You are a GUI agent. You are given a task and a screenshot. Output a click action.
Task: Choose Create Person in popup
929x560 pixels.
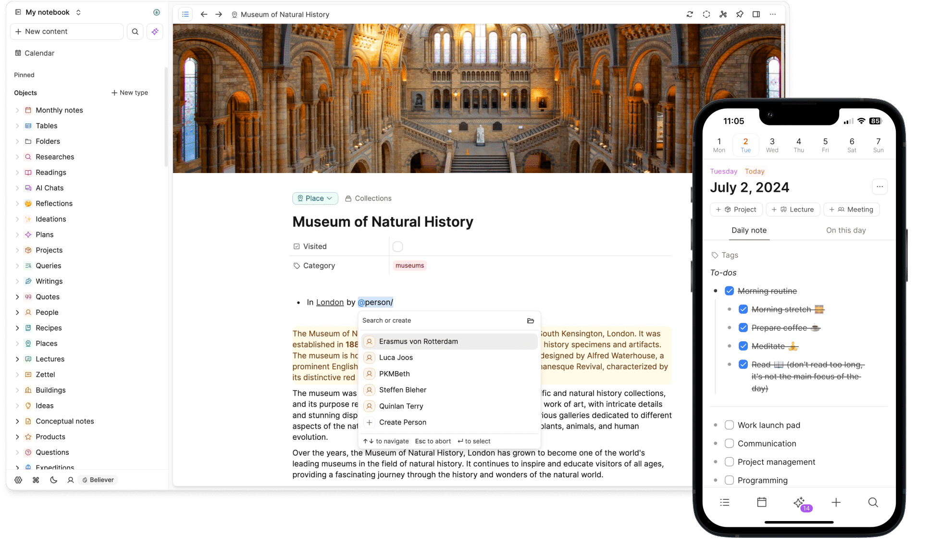pos(450,422)
